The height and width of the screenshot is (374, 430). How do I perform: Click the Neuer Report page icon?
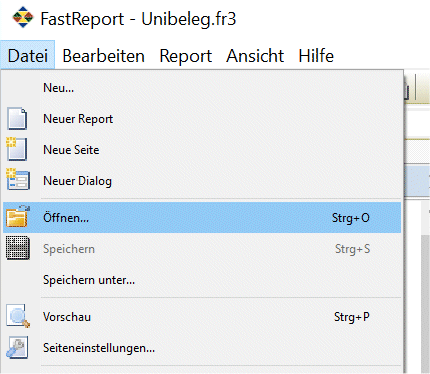click(x=17, y=119)
